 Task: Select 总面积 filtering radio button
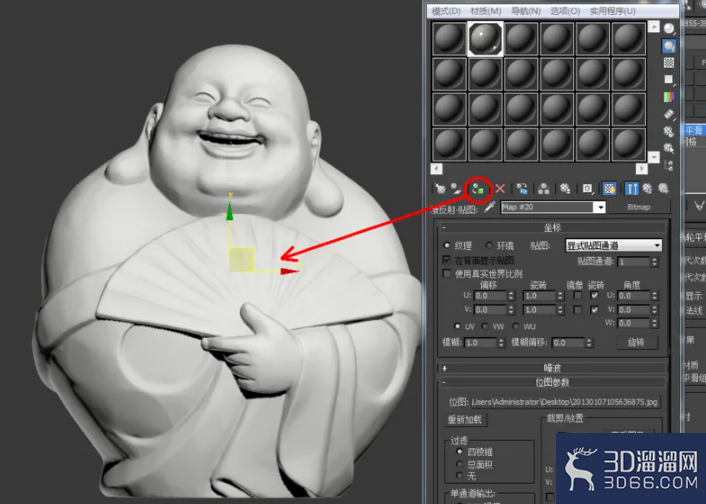(x=459, y=463)
